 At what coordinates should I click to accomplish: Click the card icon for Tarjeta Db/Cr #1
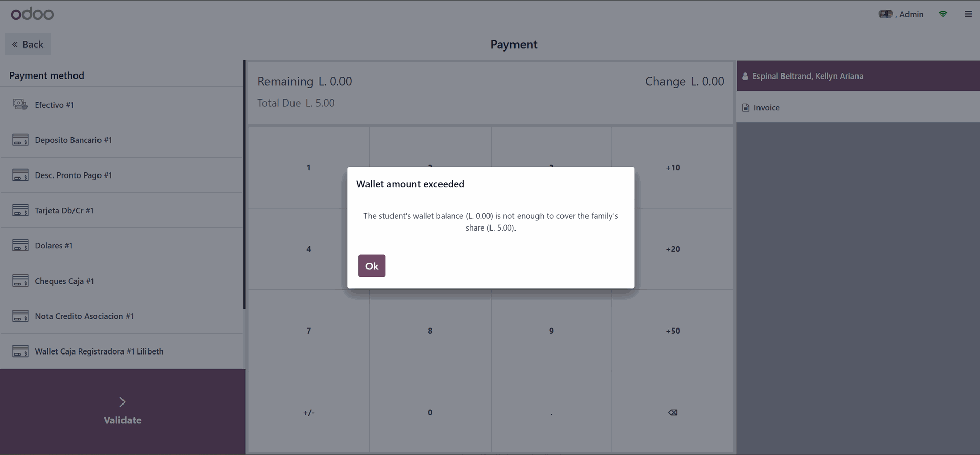pyautogui.click(x=20, y=210)
